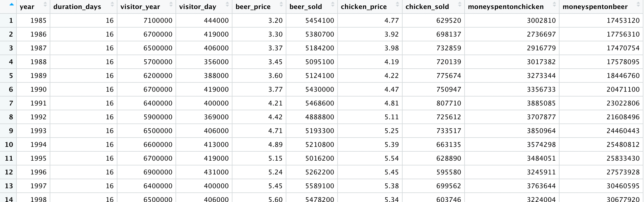Click the beer_price cell showing 4.21

click(x=275, y=103)
